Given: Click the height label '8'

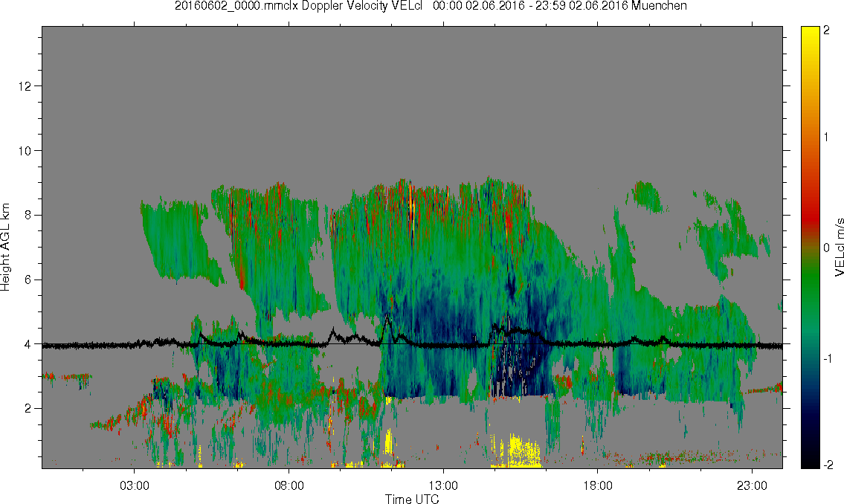Looking at the screenshot, I should (28, 215).
